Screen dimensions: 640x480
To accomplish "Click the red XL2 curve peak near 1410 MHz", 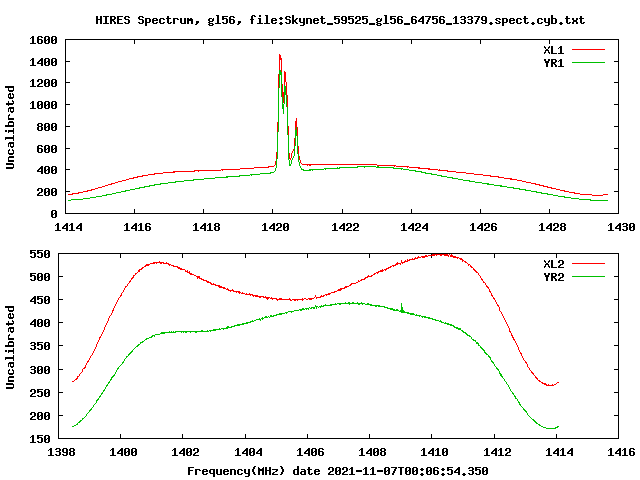I will [x=442, y=255].
